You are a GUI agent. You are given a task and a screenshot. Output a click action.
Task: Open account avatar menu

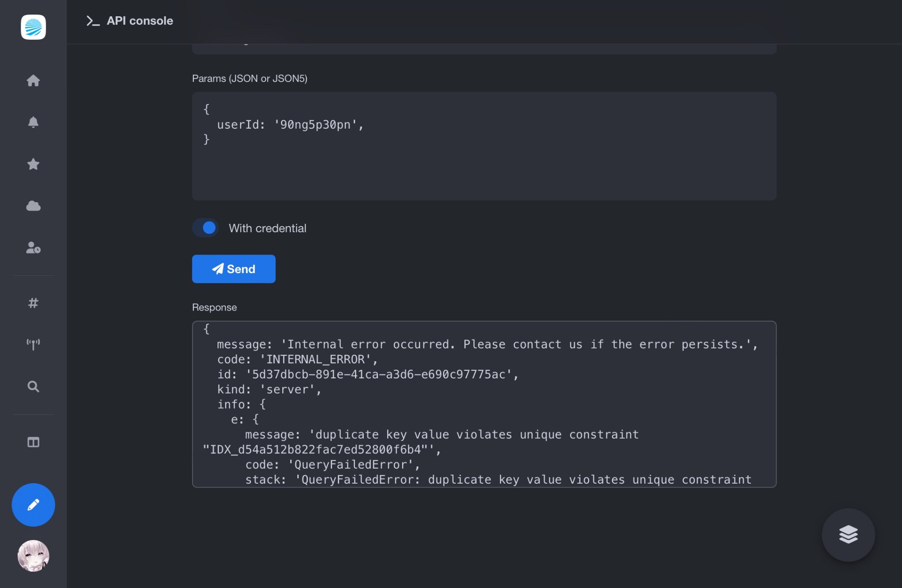tap(33, 556)
